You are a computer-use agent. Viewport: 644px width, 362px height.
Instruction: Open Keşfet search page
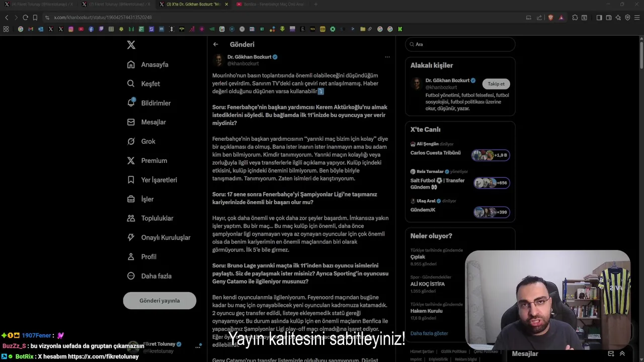coord(144,83)
